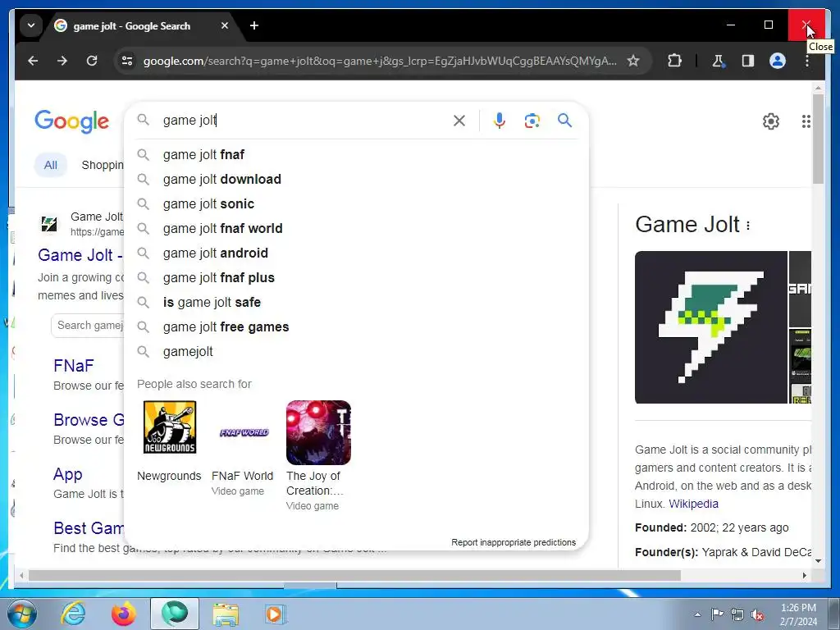Open the Best Games sitelink

pos(89,528)
